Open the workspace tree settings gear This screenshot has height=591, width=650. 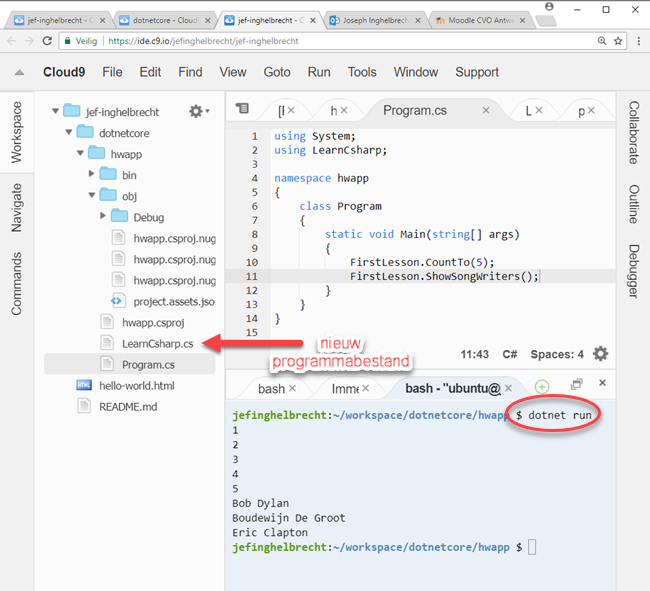[197, 111]
